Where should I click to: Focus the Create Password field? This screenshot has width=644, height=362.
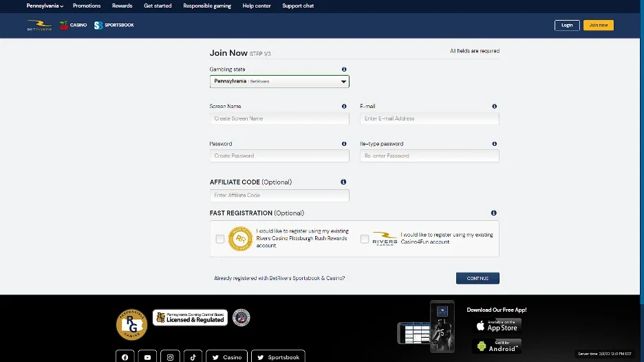coord(279,156)
